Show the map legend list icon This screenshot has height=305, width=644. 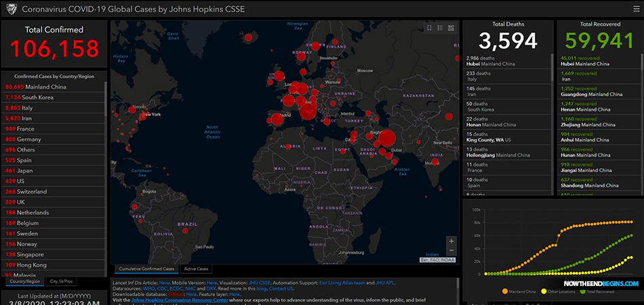pyautogui.click(x=441, y=28)
